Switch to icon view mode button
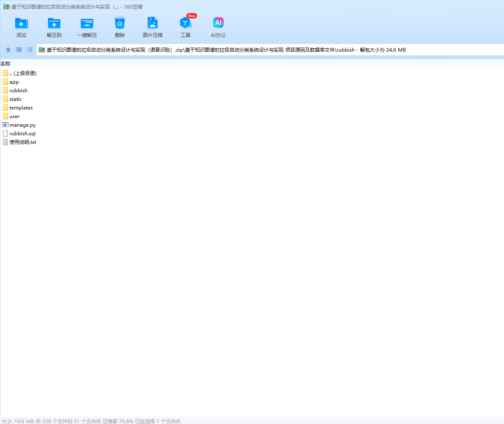The image size is (504, 424). [19, 50]
